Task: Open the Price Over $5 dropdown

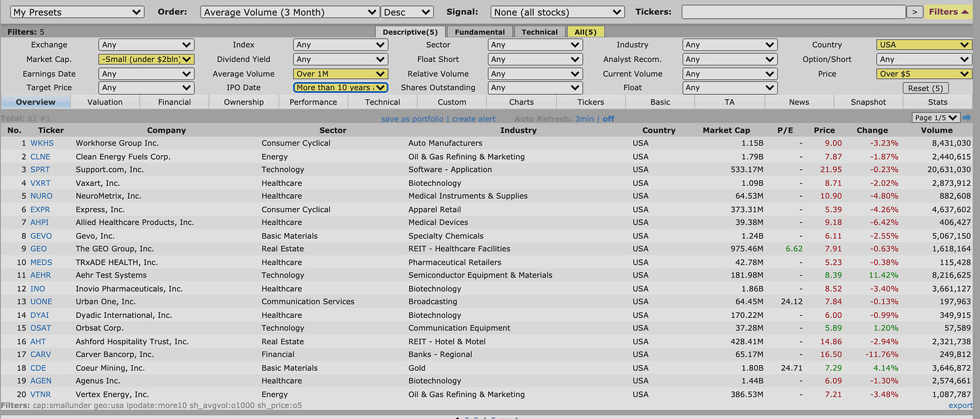Action: (924, 74)
